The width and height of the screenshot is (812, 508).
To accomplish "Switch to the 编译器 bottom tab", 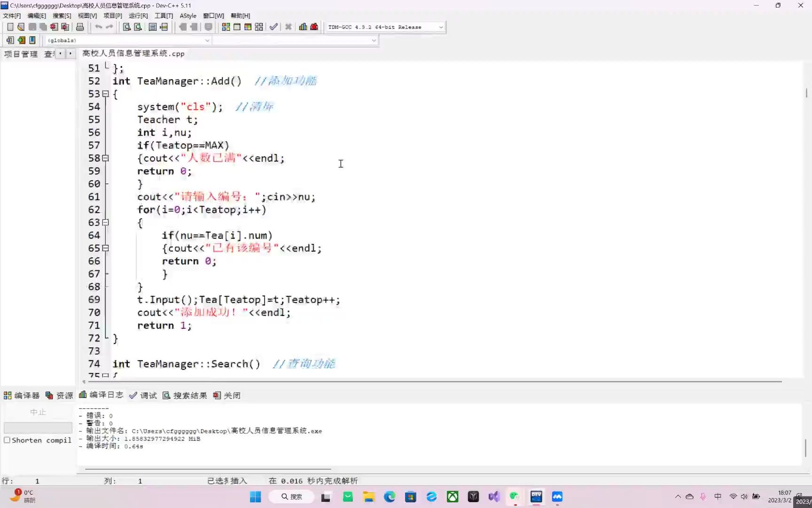I will tap(22, 396).
